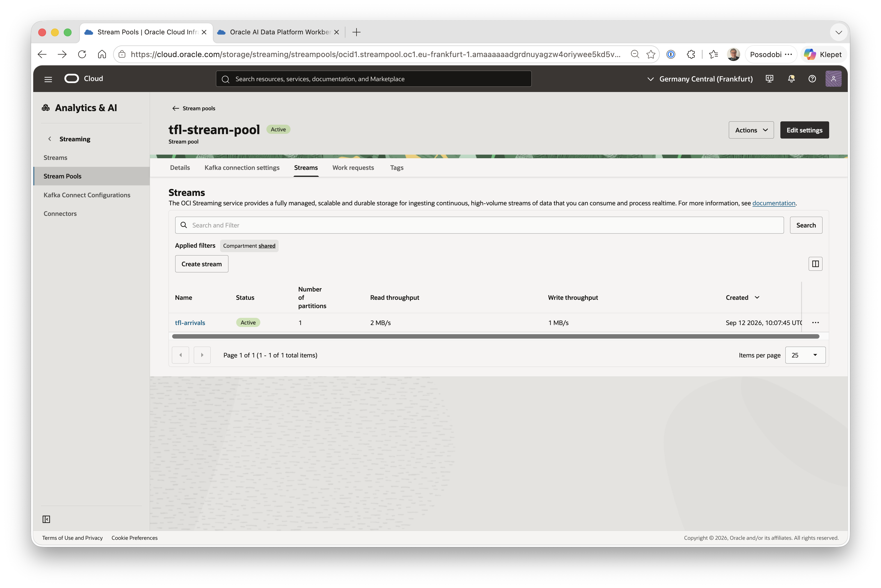Click the shared compartment filter chip
The height and width of the screenshot is (588, 881).
point(249,246)
